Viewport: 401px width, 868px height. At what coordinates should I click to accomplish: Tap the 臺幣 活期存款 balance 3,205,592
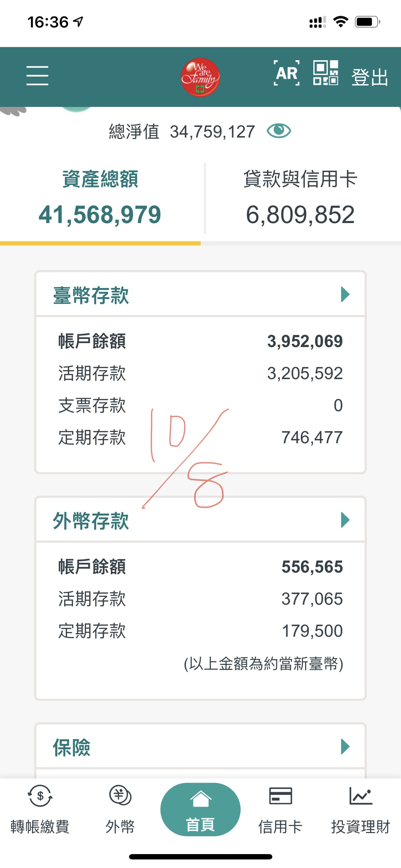pyautogui.click(x=305, y=373)
